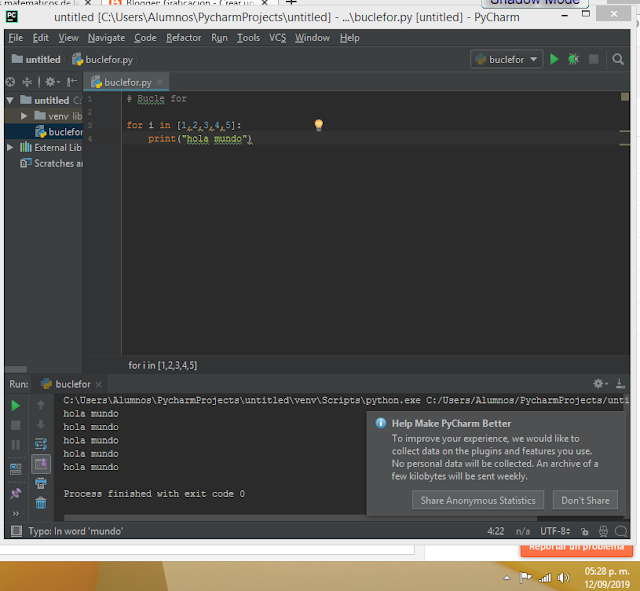
Task: Click pause output icon in the Run panel
Action: click(16, 444)
